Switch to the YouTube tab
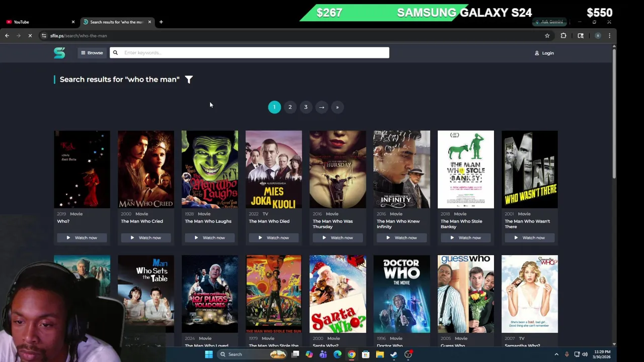The width and height of the screenshot is (644, 362). tap(39, 22)
